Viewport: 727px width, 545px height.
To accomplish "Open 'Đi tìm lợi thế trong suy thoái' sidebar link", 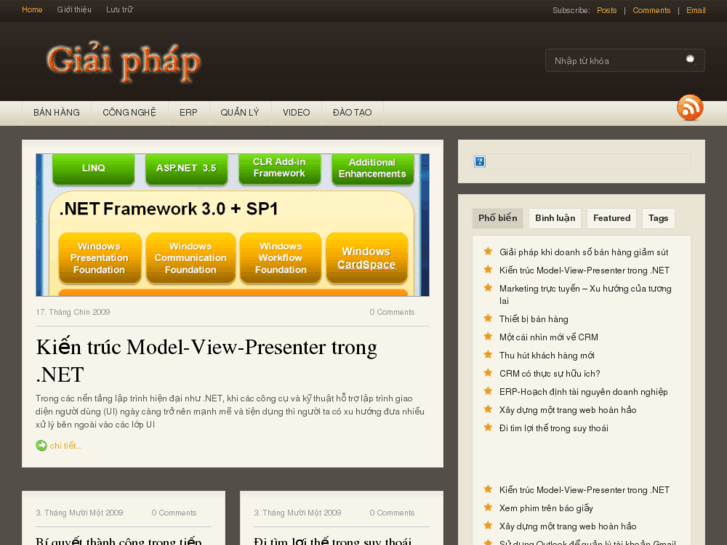I will pyautogui.click(x=554, y=428).
